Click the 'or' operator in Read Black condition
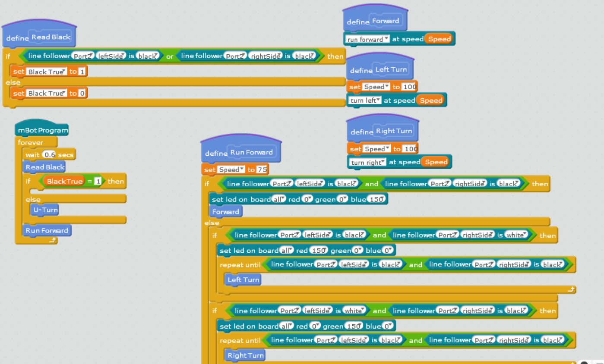604x364 pixels. pos(170,56)
